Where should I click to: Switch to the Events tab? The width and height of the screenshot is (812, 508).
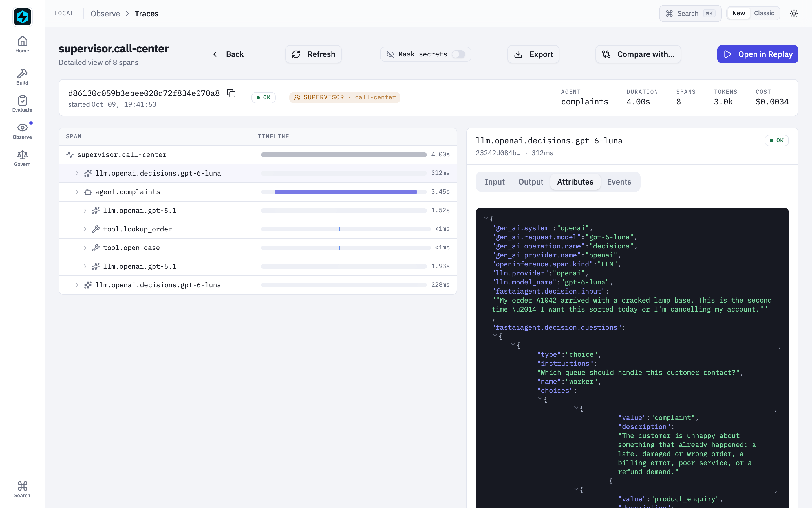[x=619, y=182]
